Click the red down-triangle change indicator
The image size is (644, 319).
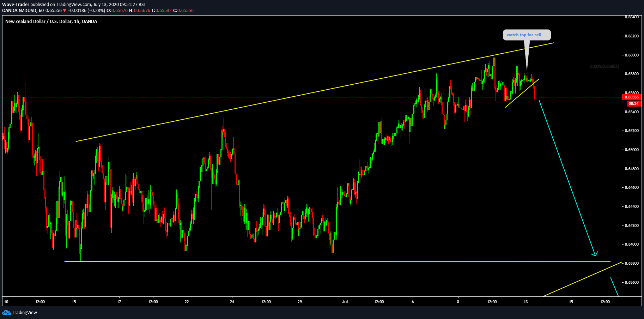coord(65,11)
